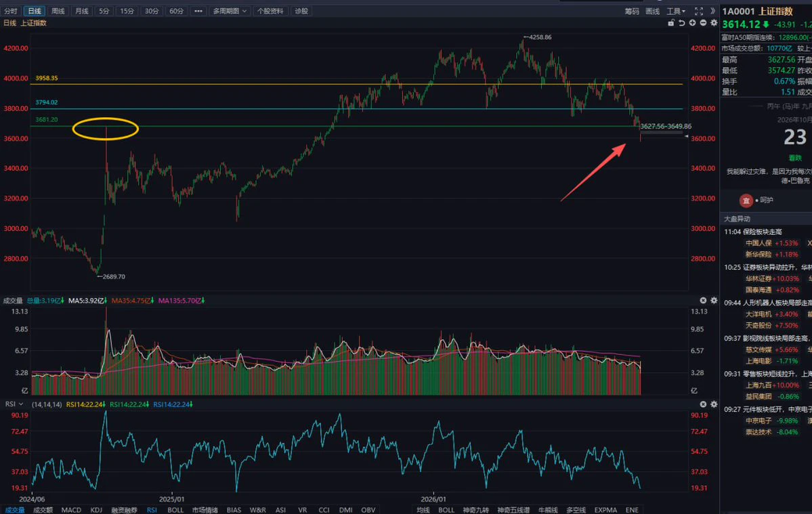Select the 60分 timeframe tab
Image resolution: width=812 pixels, height=514 pixels.
[x=176, y=11]
